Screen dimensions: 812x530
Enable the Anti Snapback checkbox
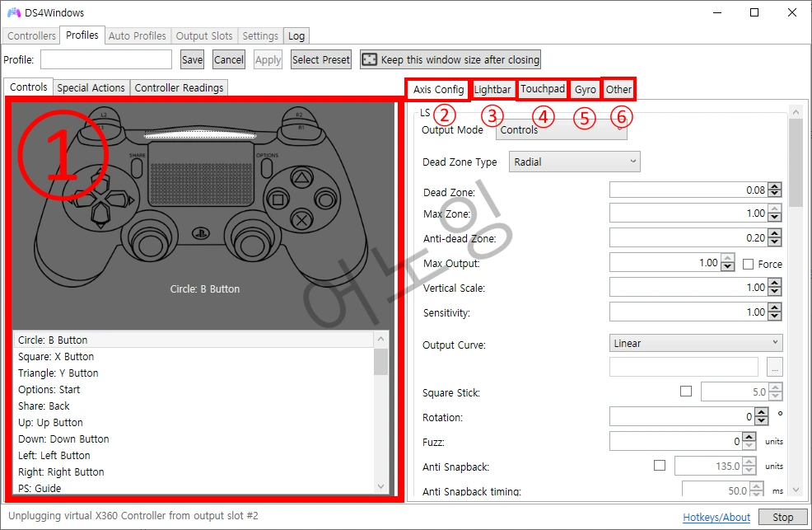659,465
